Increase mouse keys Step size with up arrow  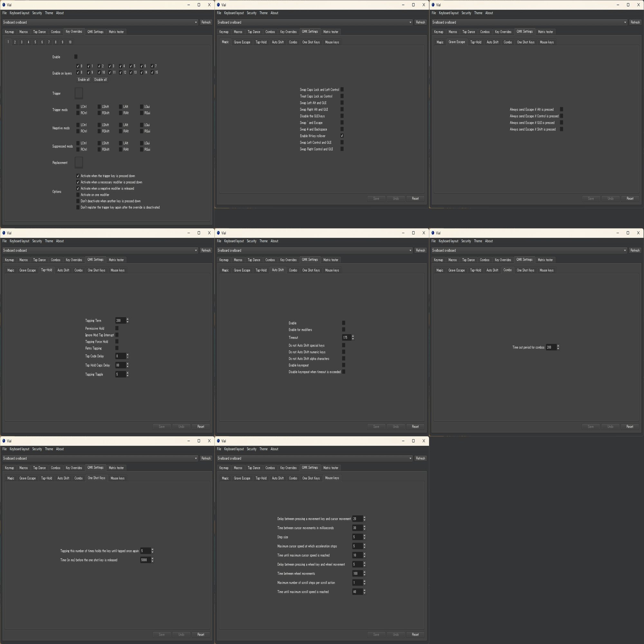pyautogui.click(x=364, y=535)
